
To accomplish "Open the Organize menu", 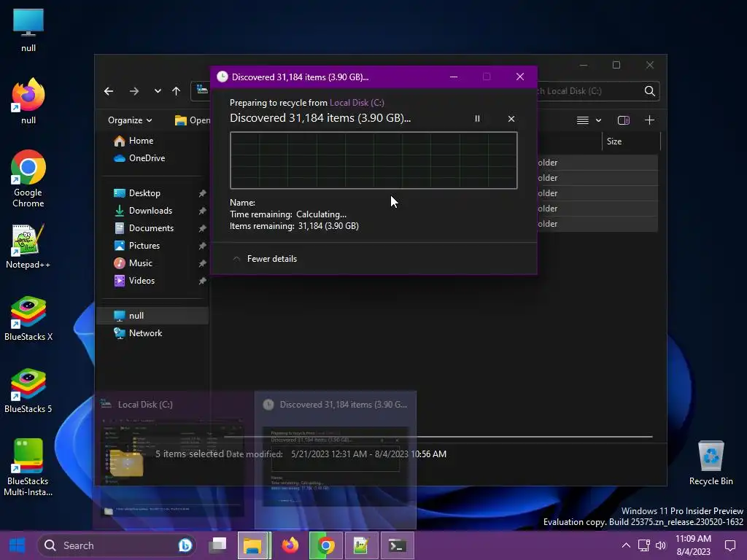I will coord(130,120).
